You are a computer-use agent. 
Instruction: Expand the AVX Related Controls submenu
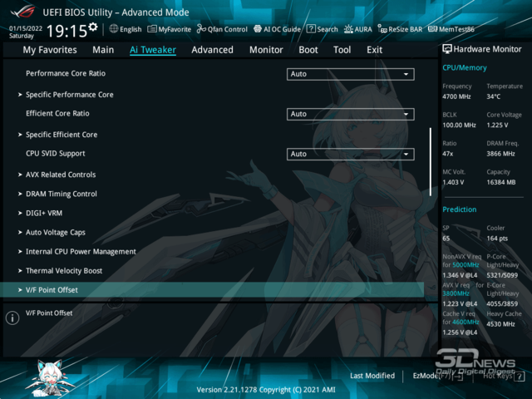tap(60, 175)
